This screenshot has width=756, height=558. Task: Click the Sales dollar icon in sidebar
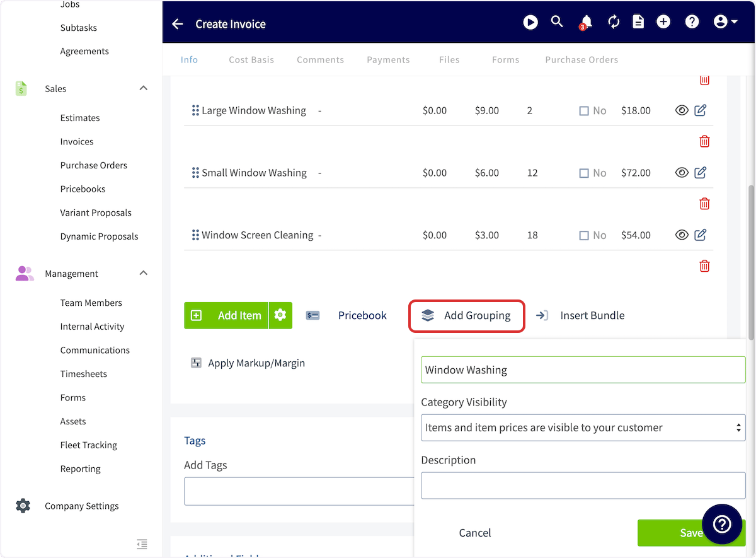pos(21,89)
